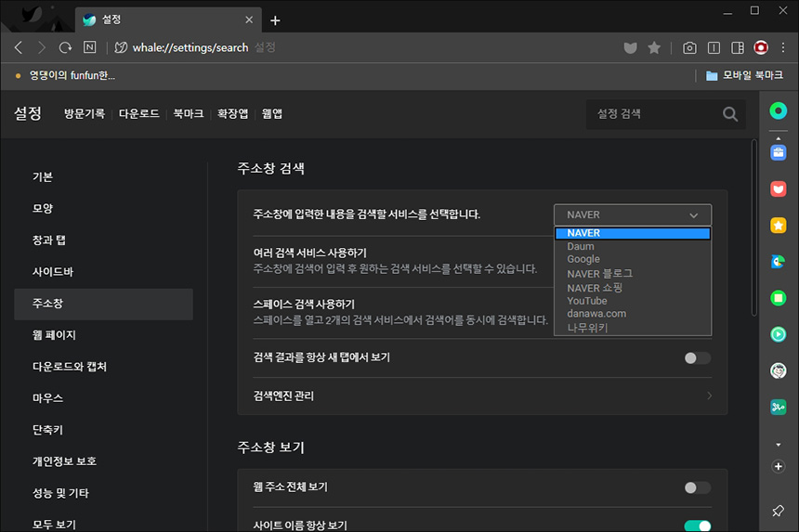Image resolution: width=799 pixels, height=532 pixels.
Task: Open 창과 탭 settings category
Action: [103, 240]
